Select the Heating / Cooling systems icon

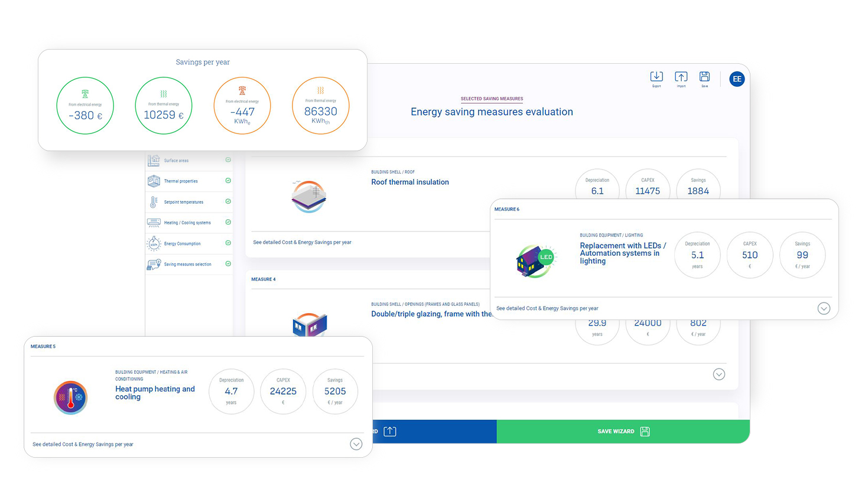coord(155,222)
